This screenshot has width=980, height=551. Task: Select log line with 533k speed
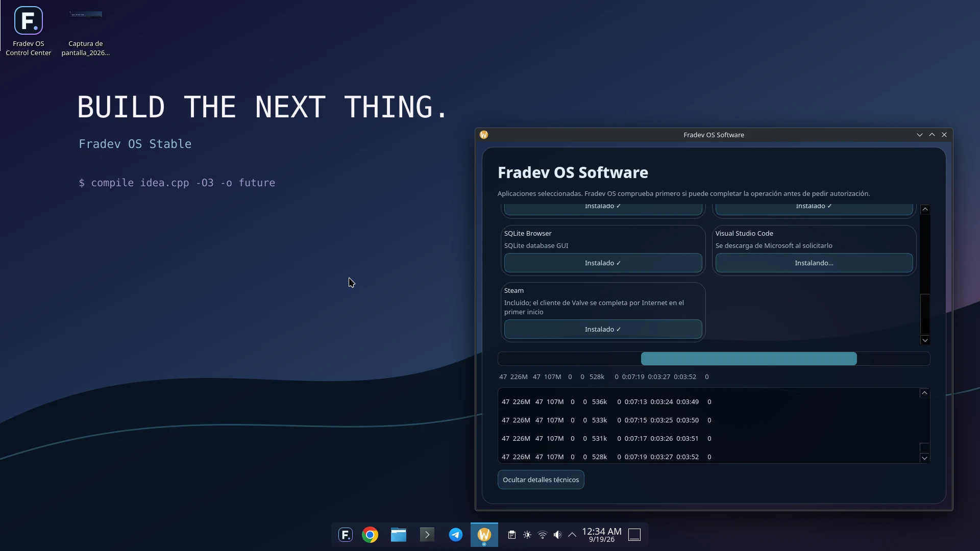coord(606,420)
